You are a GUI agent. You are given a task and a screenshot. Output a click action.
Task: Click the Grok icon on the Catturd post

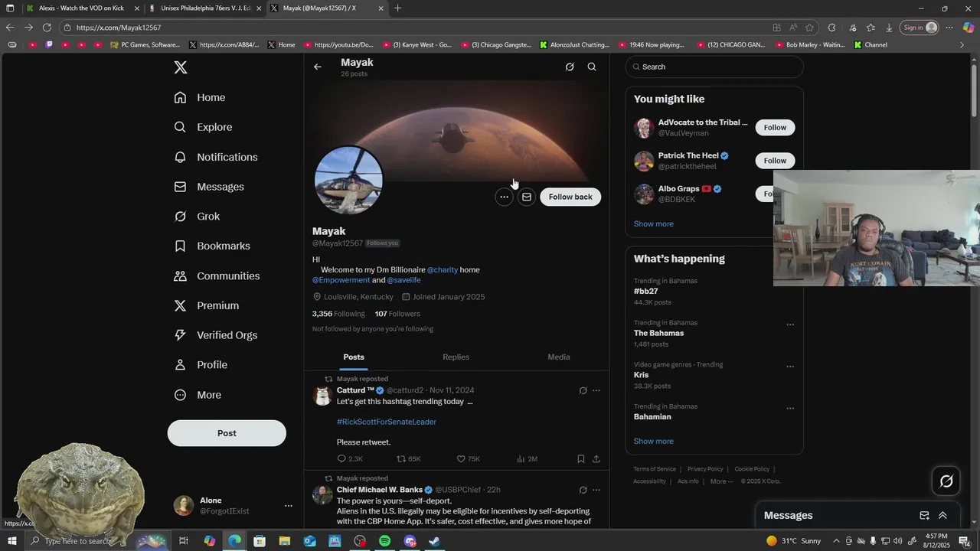pyautogui.click(x=583, y=390)
